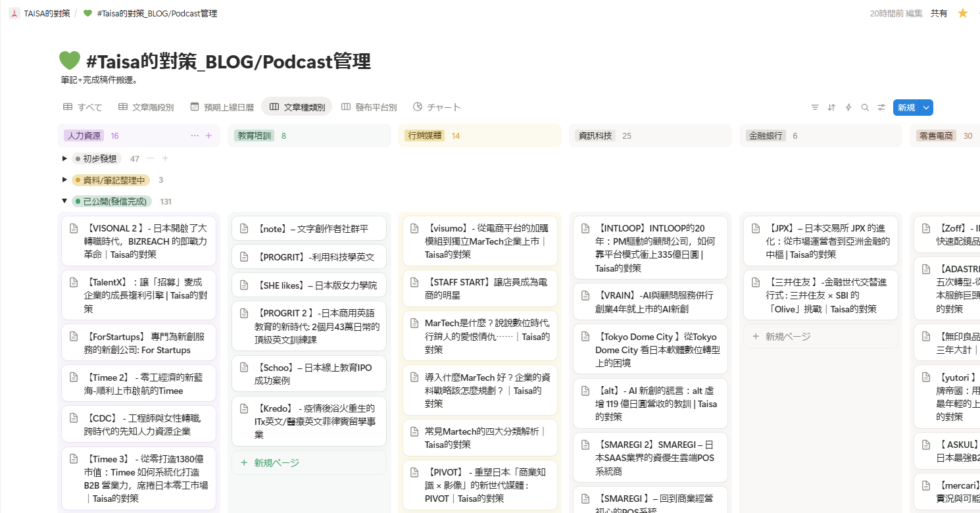This screenshot has width=980, height=513.
Task: Click the three-dots menu on 人力資源 column
Action: (x=194, y=135)
